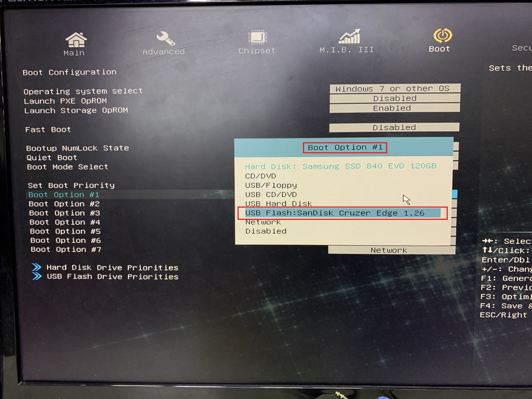Image resolution: width=532 pixels, height=399 pixels.
Task: Click the Chipset tab label
Action: click(257, 51)
